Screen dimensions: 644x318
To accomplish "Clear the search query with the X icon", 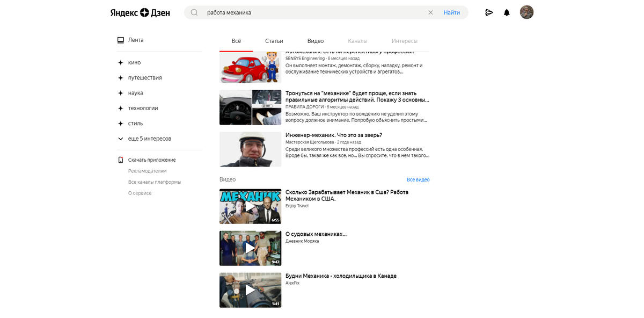I will pos(430,12).
